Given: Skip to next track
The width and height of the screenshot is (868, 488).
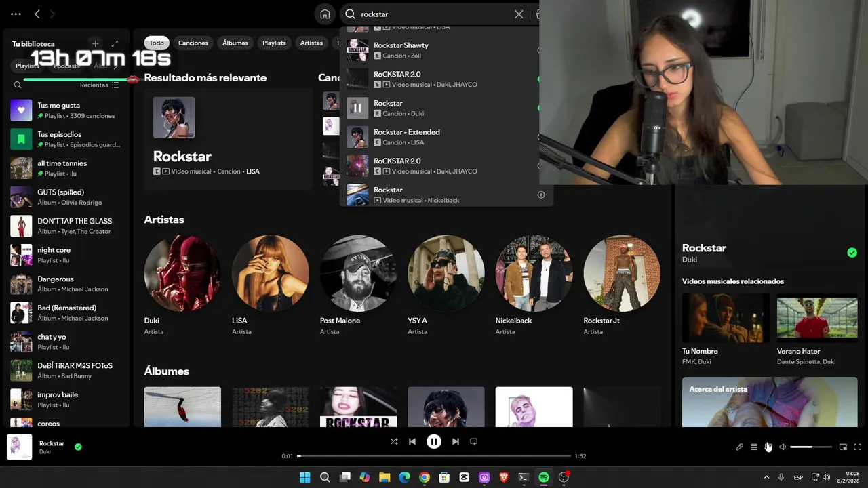Looking at the screenshot, I should tap(456, 441).
